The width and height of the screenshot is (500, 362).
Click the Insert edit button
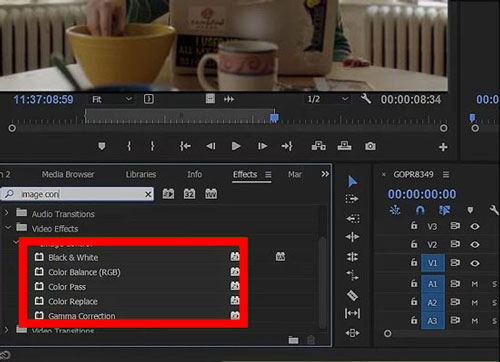tap(319, 146)
